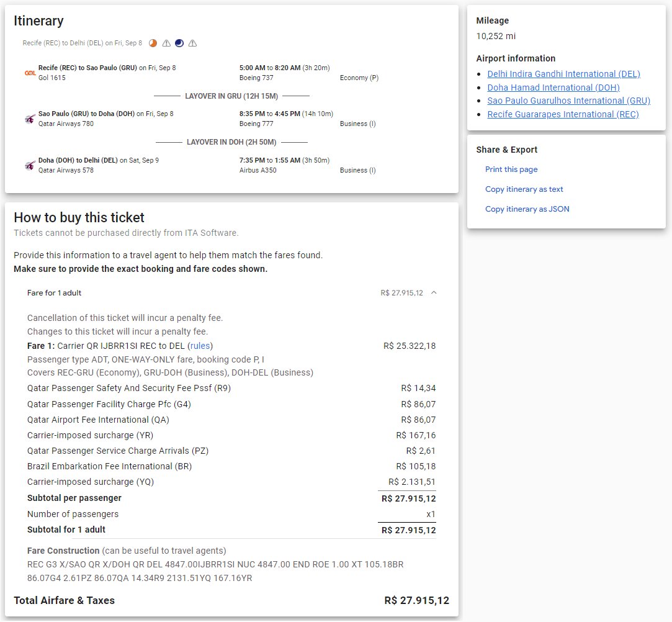
Task: Click 'Recife (REC) to Delhi (DEL) on Fri, Sep 8'
Action: pyautogui.click(x=83, y=43)
